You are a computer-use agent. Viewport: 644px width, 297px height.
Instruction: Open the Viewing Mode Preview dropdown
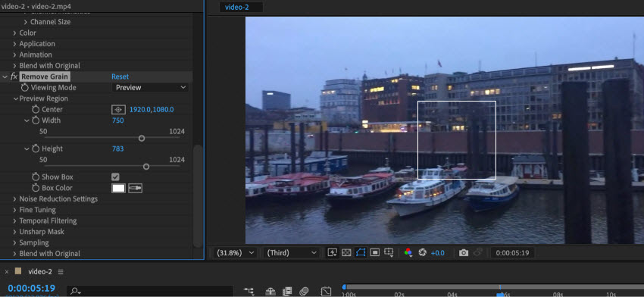pos(150,87)
